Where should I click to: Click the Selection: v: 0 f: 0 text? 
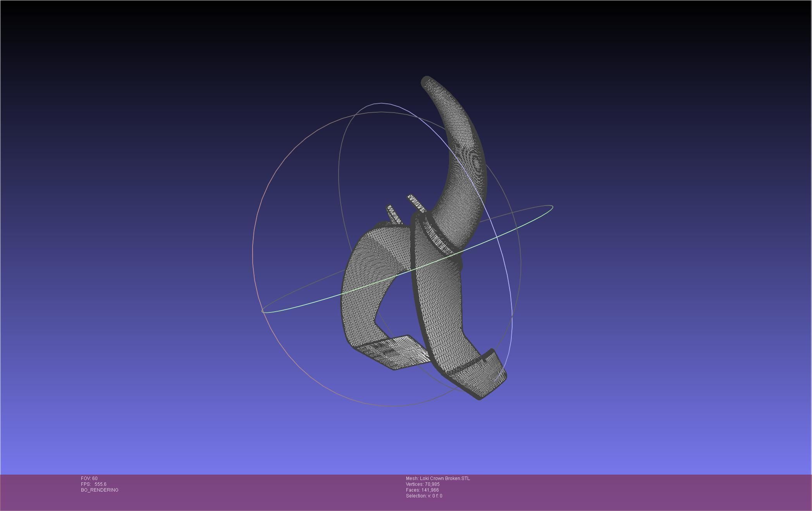[424, 496]
